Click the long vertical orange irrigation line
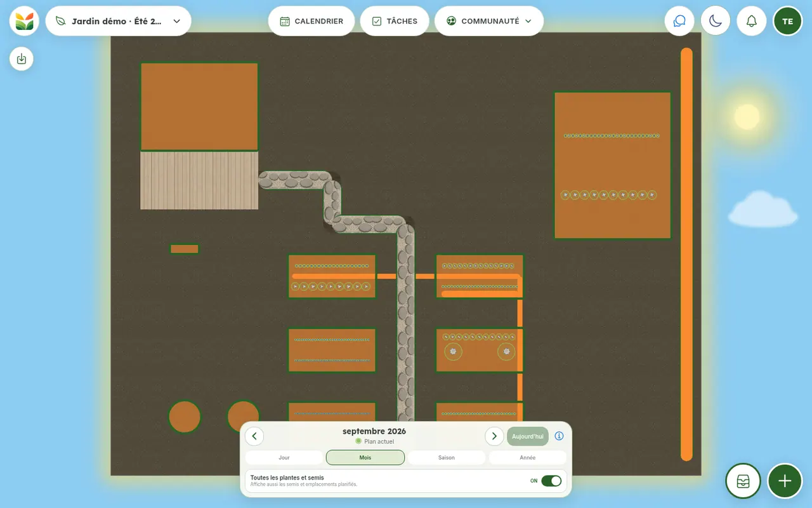 [x=686, y=254]
